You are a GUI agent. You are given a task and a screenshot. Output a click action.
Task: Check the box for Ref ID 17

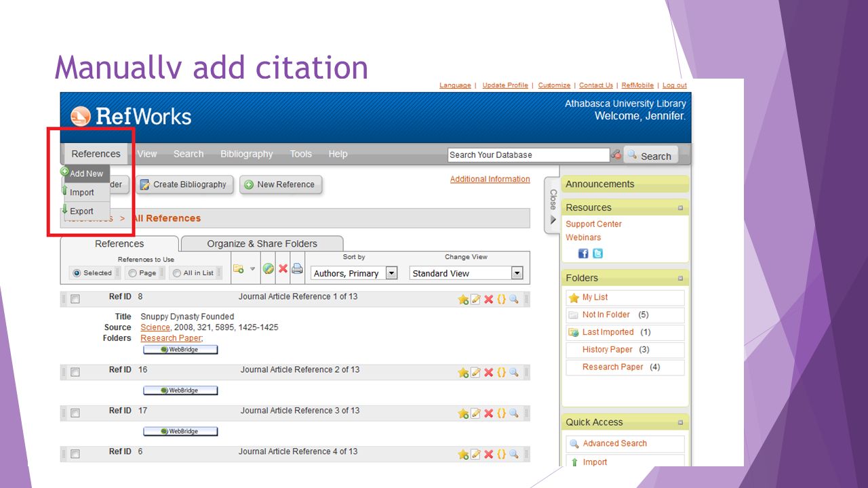coord(75,413)
